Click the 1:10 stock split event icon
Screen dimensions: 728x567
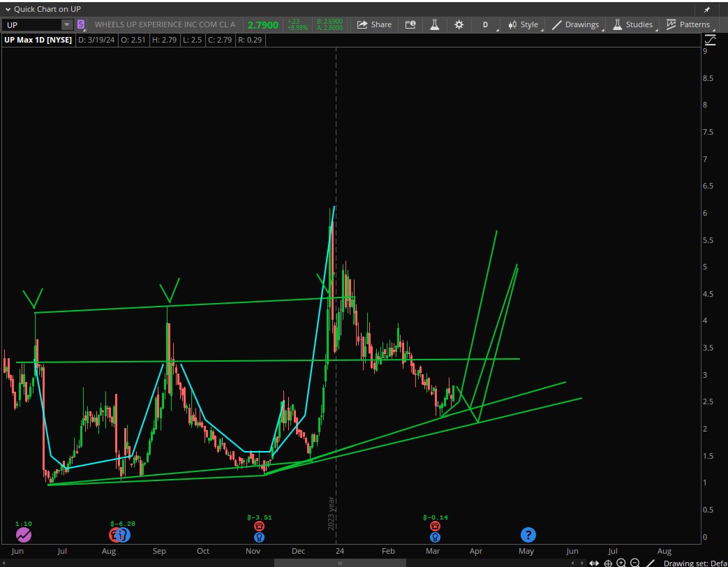click(x=24, y=535)
